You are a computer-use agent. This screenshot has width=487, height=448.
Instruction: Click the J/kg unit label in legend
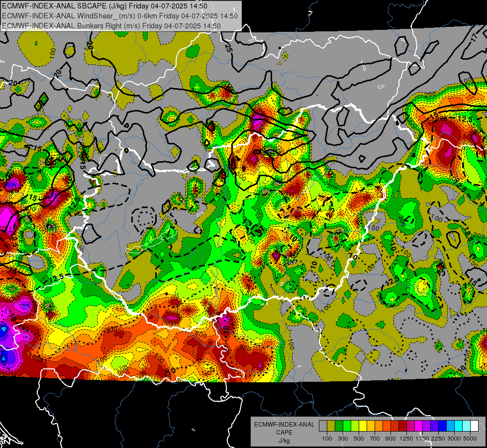point(284,441)
